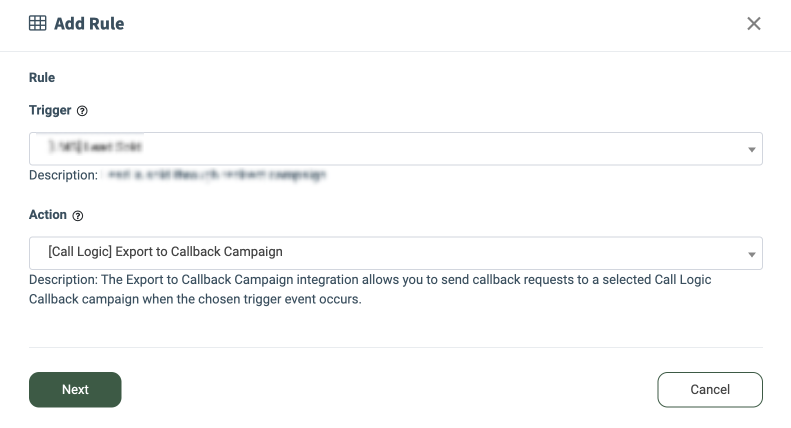Cancel adding the rule
The width and height of the screenshot is (791, 428).
[710, 389]
